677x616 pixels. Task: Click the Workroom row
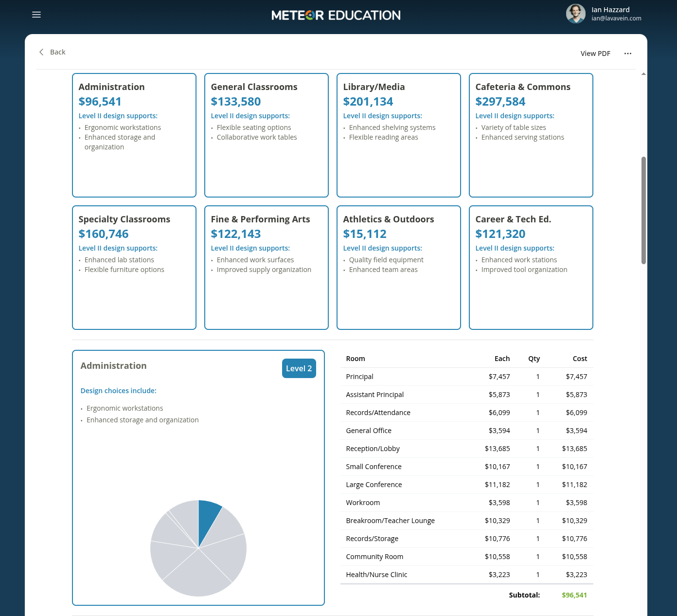click(467, 503)
